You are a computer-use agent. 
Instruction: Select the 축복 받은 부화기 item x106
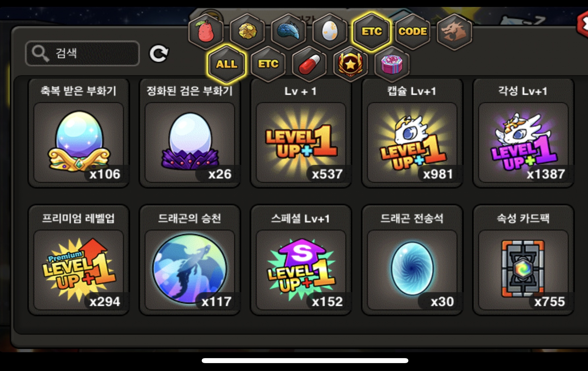click(x=78, y=133)
